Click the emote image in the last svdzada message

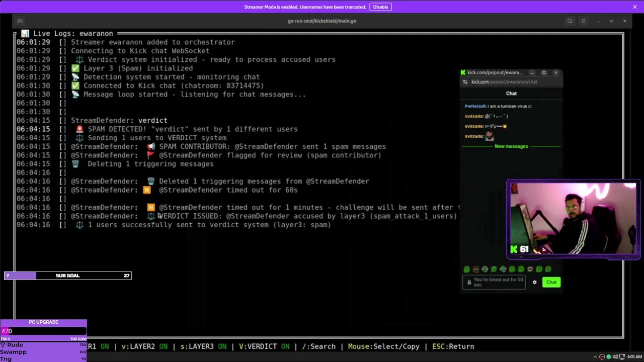(x=490, y=136)
